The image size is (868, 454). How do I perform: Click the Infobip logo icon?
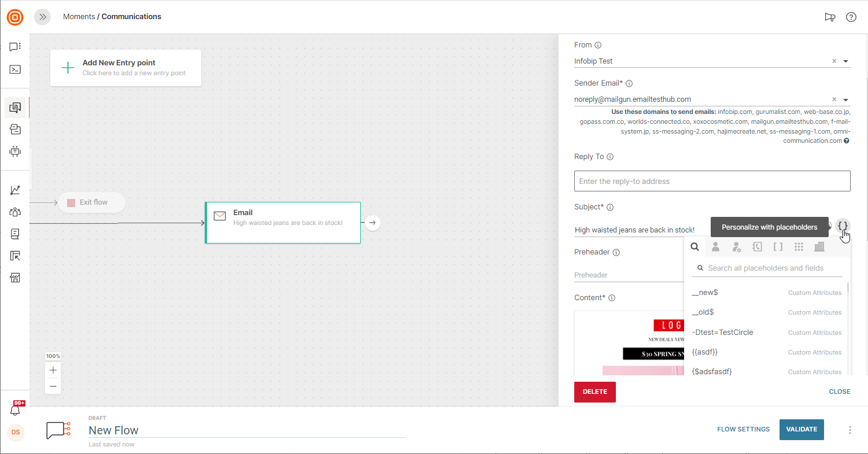point(15,17)
